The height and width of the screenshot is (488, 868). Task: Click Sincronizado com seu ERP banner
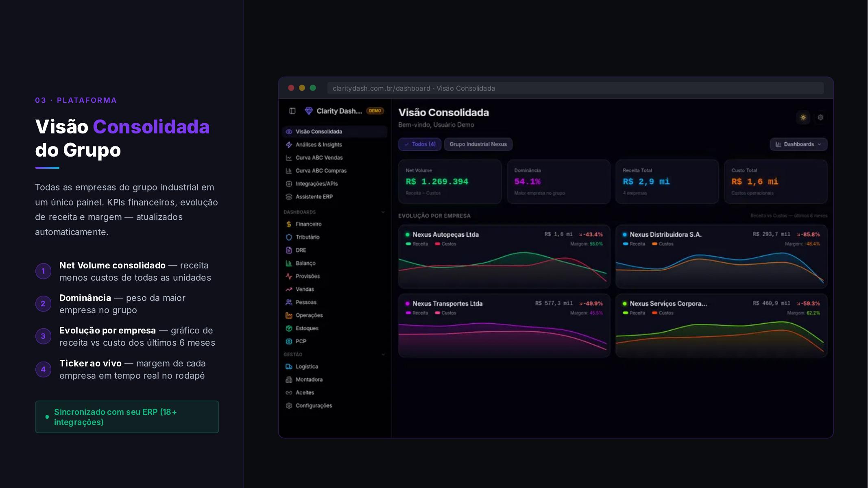[x=127, y=417]
